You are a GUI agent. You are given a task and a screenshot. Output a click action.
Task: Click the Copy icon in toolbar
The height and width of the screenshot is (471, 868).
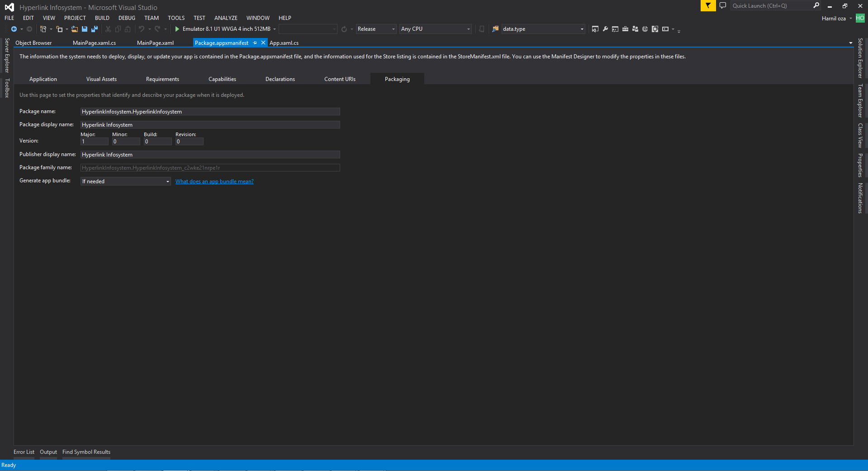coord(118,29)
